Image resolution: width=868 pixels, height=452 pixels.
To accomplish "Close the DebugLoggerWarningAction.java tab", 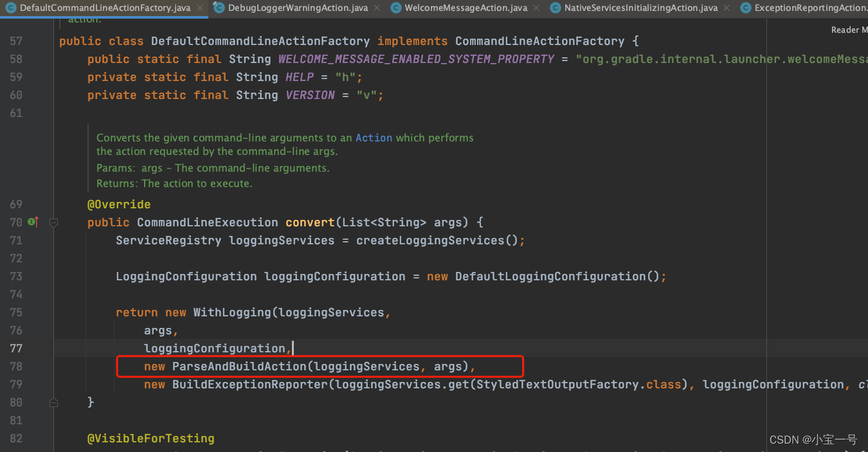I will pyautogui.click(x=376, y=8).
